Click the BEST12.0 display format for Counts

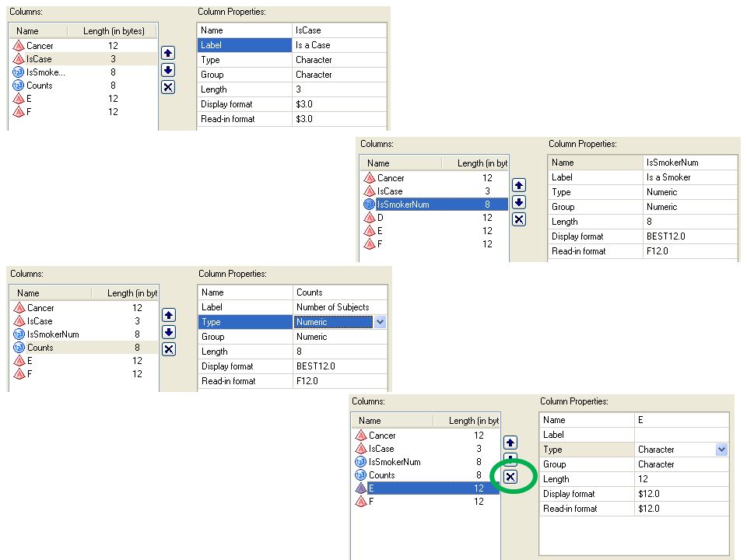pyautogui.click(x=340, y=366)
